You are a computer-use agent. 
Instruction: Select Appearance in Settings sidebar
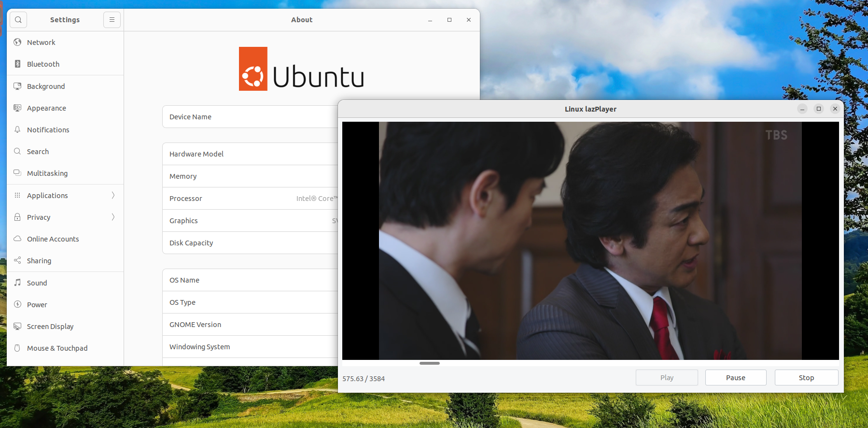click(x=65, y=108)
